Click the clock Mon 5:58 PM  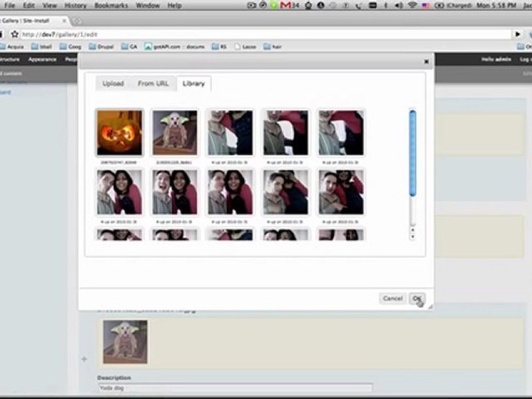tap(497, 5)
